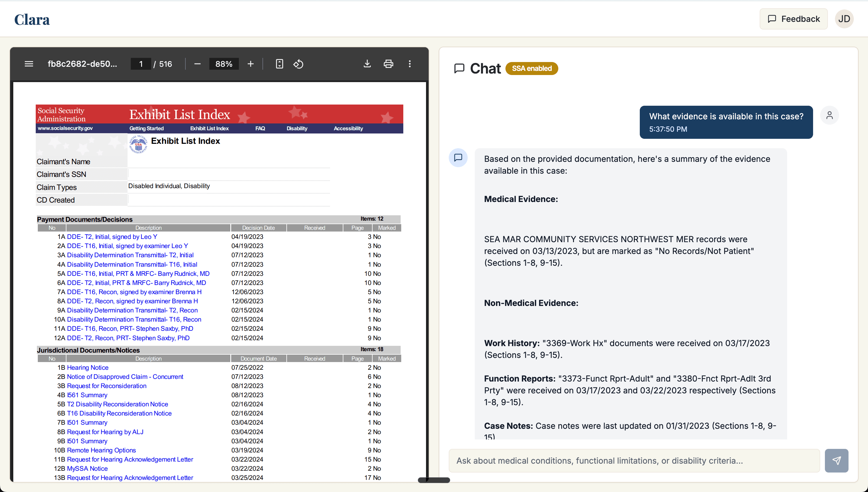Download the PDF file
Viewport: 868px width, 492px height.
tap(367, 64)
